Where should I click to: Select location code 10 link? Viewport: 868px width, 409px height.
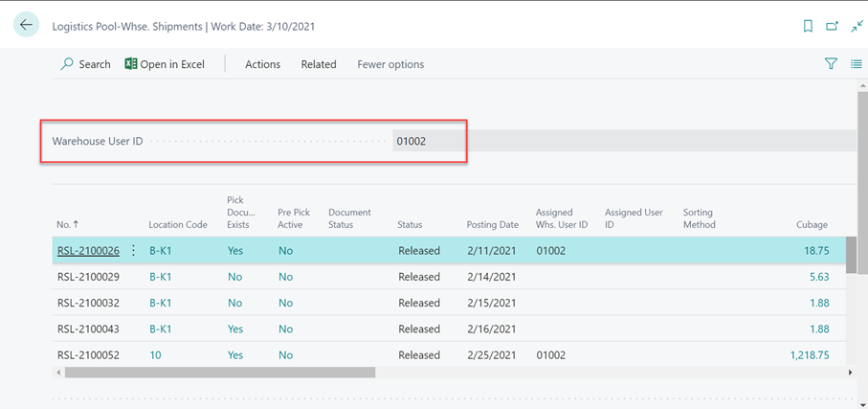tap(155, 354)
